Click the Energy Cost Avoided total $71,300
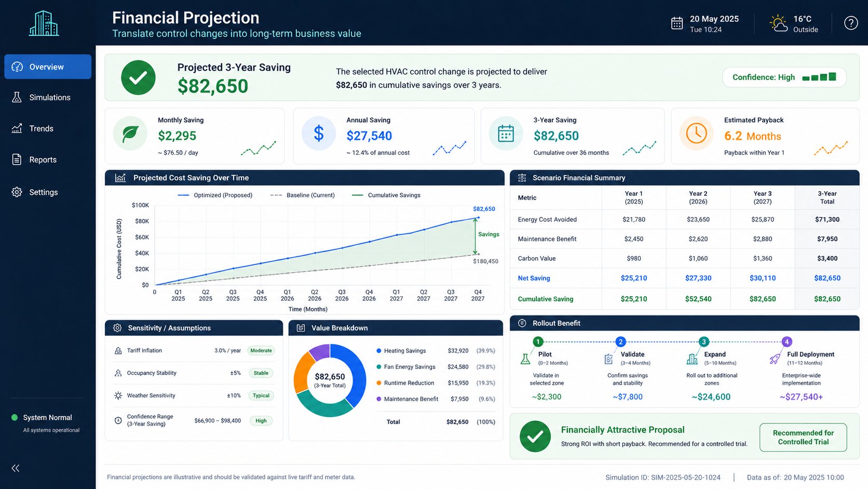This screenshot has width=868, height=489. 827,219
